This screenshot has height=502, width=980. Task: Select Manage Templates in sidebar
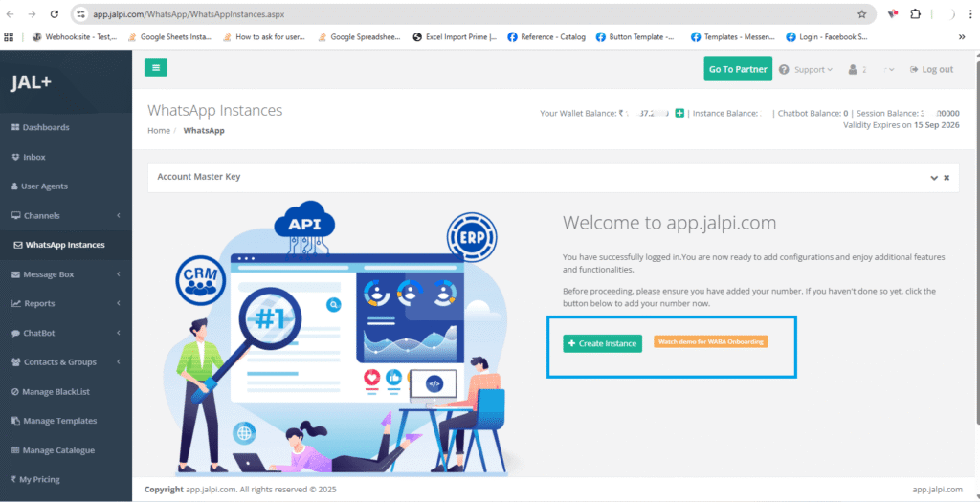coord(59,421)
